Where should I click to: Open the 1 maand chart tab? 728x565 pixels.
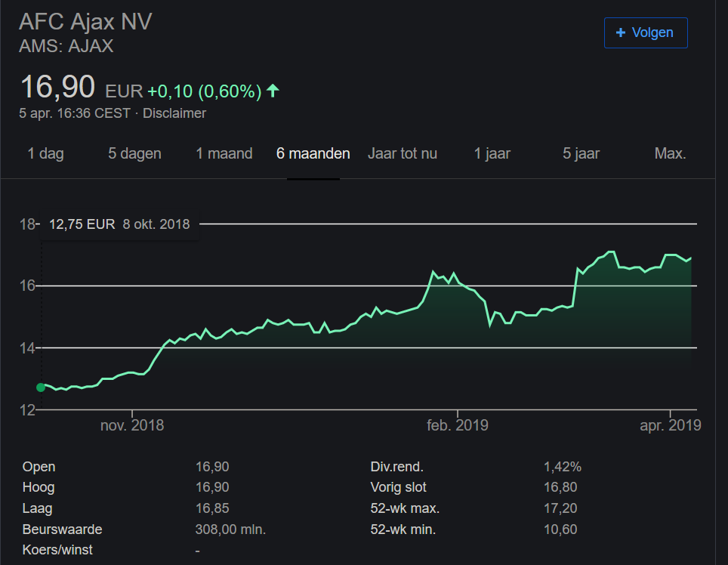224,153
